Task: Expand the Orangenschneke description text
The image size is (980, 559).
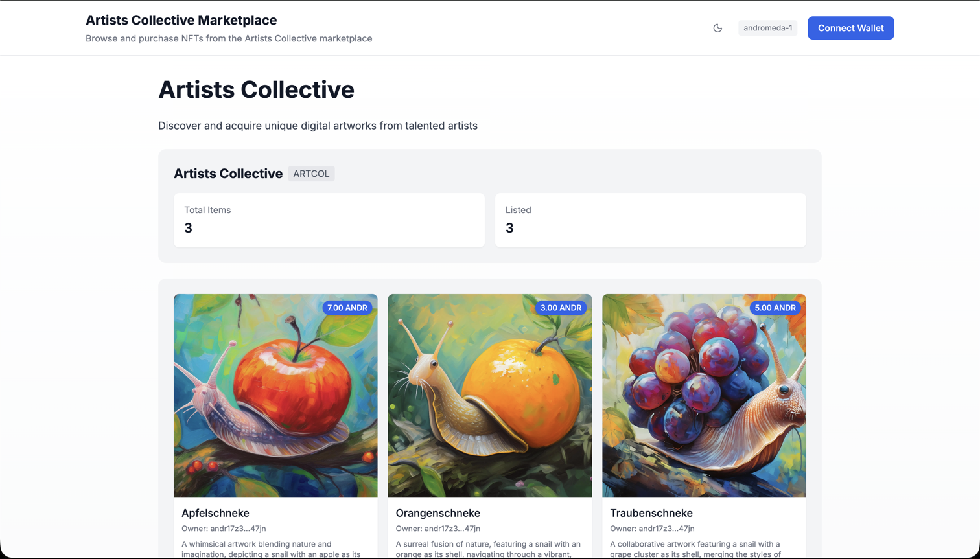Action: coord(489,548)
